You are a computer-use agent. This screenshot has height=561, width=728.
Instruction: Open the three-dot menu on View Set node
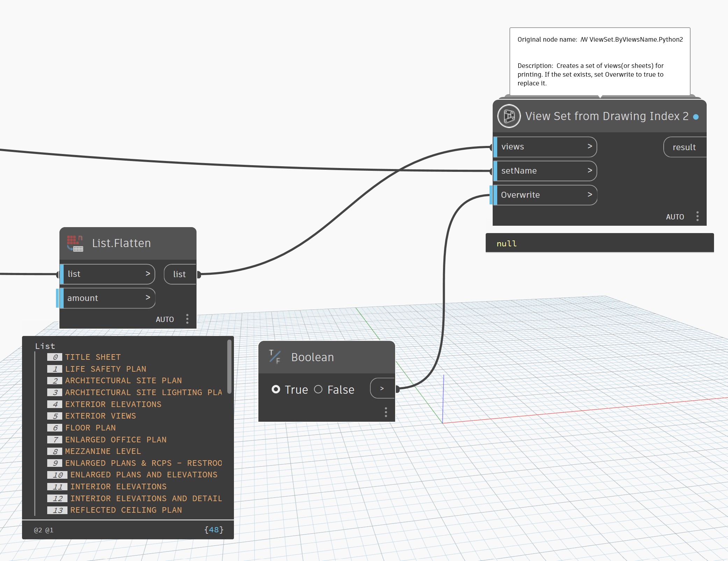(x=697, y=217)
